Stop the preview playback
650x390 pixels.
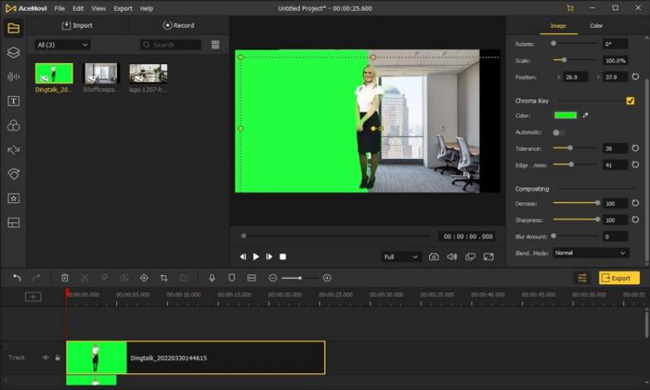tap(283, 257)
